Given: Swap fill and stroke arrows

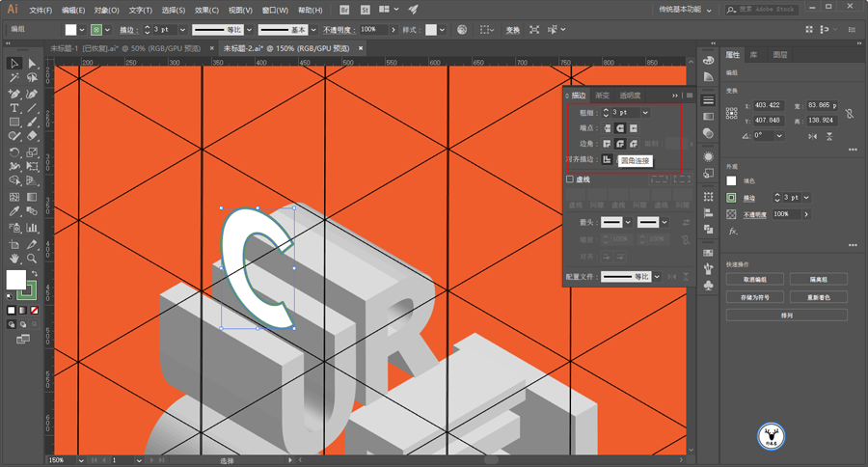Looking at the screenshot, I should coord(35,274).
